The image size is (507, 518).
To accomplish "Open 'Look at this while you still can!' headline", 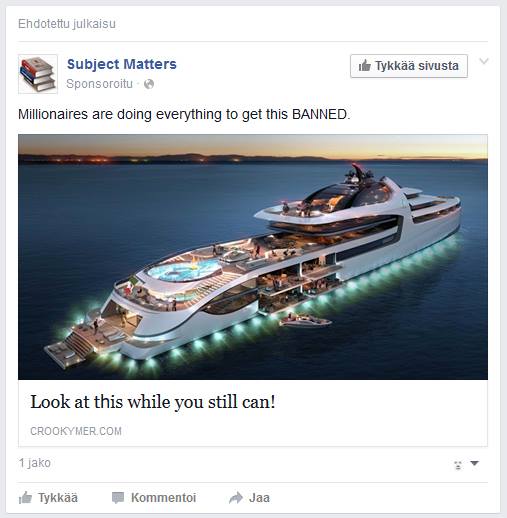I will pyautogui.click(x=153, y=402).
